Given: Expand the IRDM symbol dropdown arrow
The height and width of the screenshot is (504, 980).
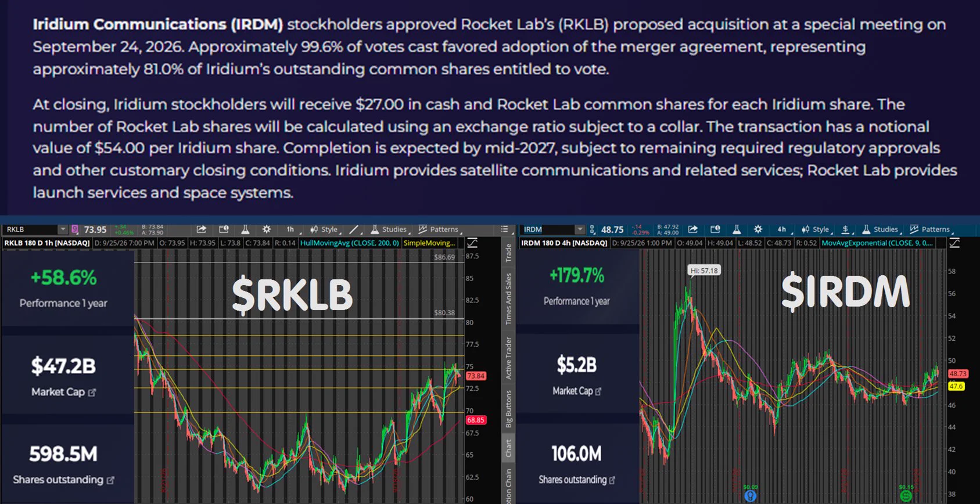Looking at the screenshot, I should tap(579, 229).
